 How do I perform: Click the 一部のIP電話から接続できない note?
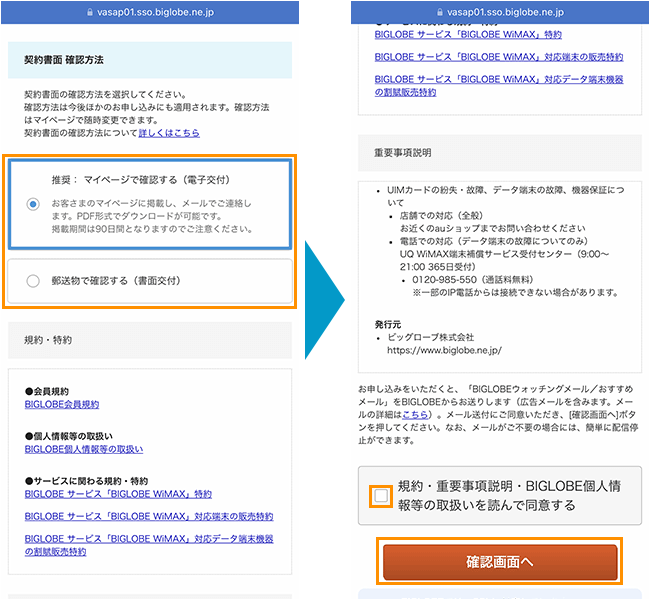click(515, 293)
